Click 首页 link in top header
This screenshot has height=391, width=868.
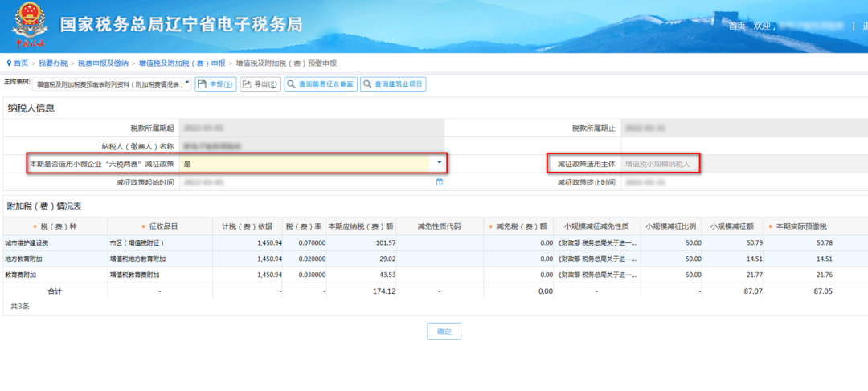(x=737, y=26)
